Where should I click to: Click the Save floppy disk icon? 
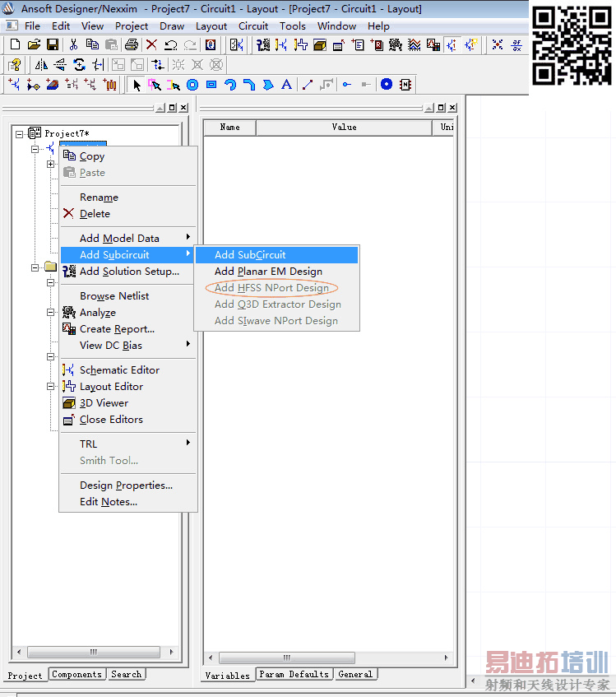tap(53, 44)
